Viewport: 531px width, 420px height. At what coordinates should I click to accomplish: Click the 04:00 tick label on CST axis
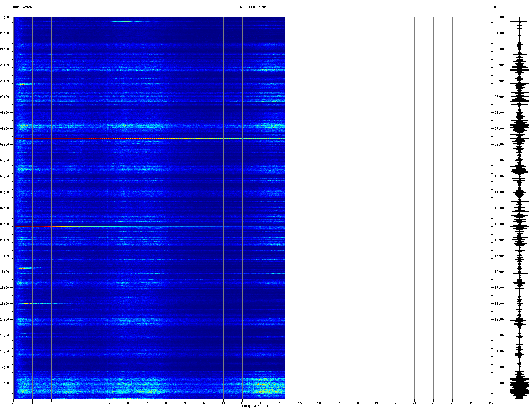click(x=5, y=160)
